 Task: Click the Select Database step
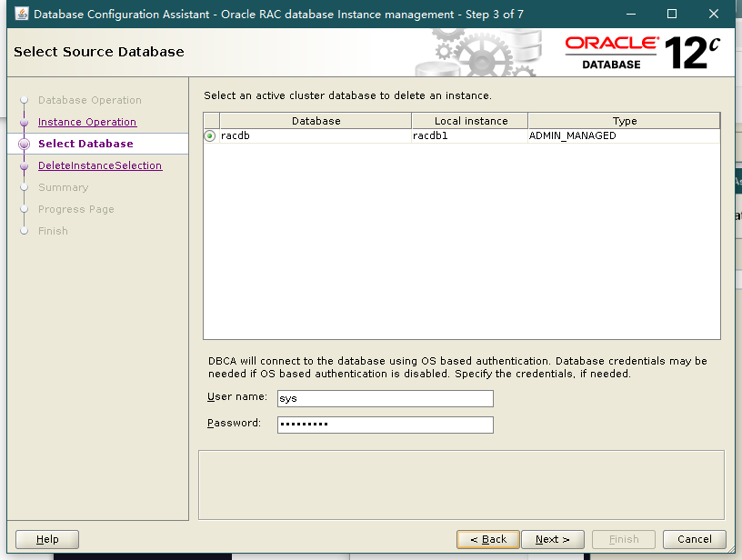pos(85,144)
